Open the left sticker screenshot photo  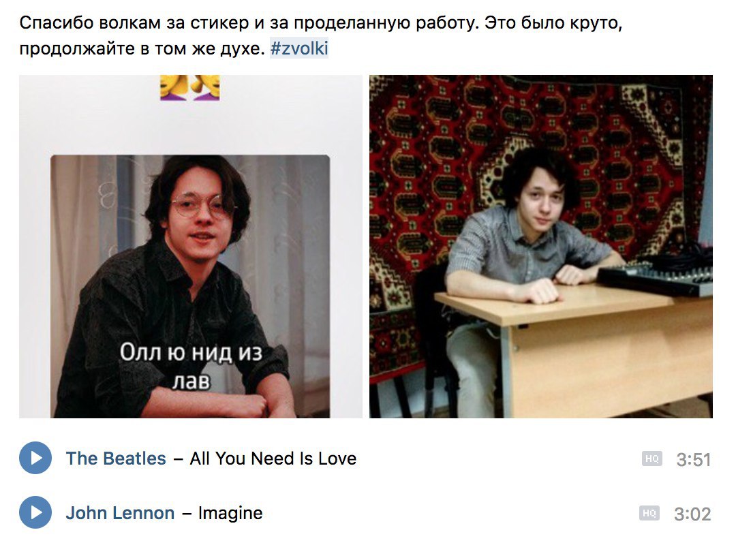191,247
